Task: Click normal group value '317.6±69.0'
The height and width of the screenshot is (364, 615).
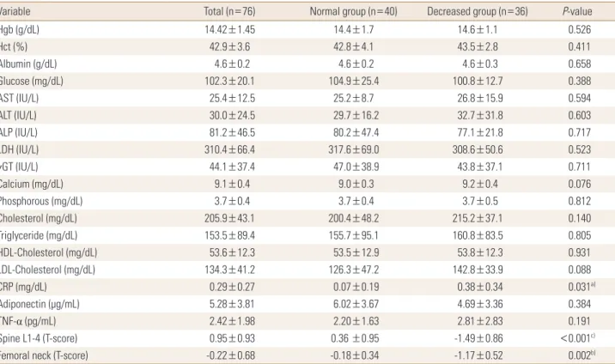Action: click(354, 149)
